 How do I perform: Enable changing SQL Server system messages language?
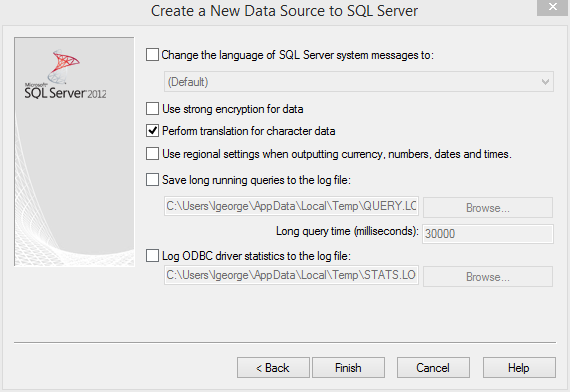[x=152, y=55]
